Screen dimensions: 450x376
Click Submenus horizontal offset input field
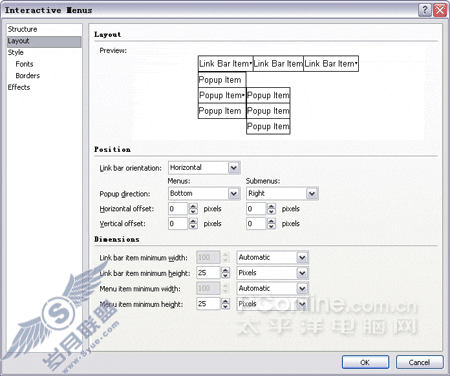[x=256, y=209]
